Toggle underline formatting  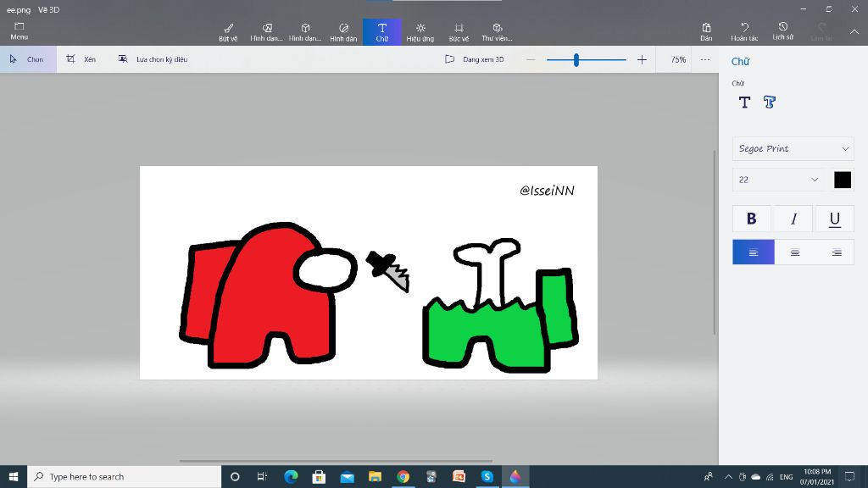pos(834,219)
